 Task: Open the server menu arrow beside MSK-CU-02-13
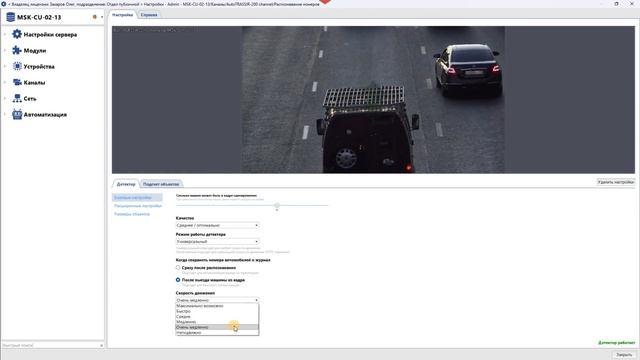pyautogui.click(x=102, y=17)
